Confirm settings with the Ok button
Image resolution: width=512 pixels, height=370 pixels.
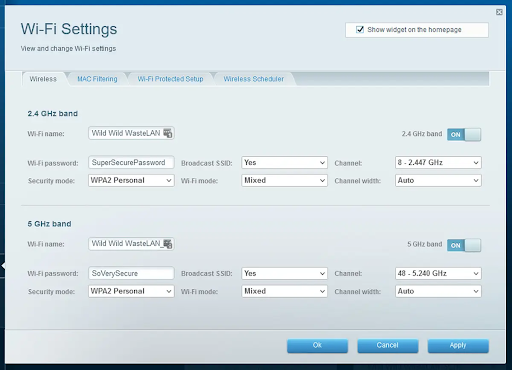coord(317,346)
